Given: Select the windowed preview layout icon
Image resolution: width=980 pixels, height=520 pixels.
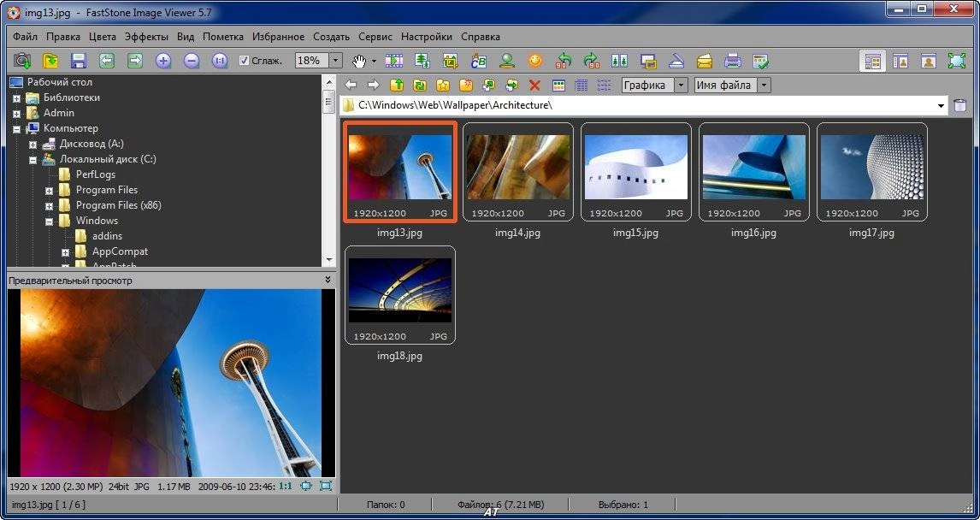Looking at the screenshot, I should coord(900,61).
